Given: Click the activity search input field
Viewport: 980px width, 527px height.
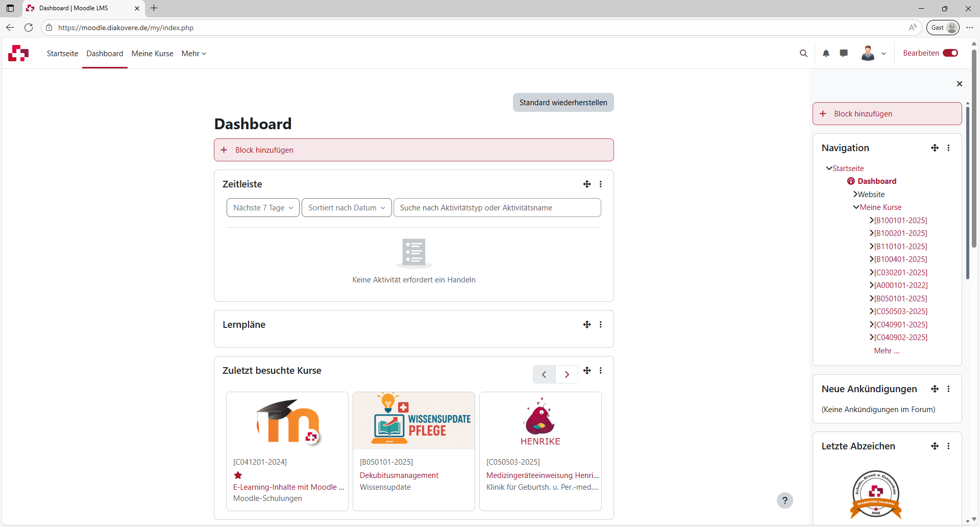Looking at the screenshot, I should (497, 208).
